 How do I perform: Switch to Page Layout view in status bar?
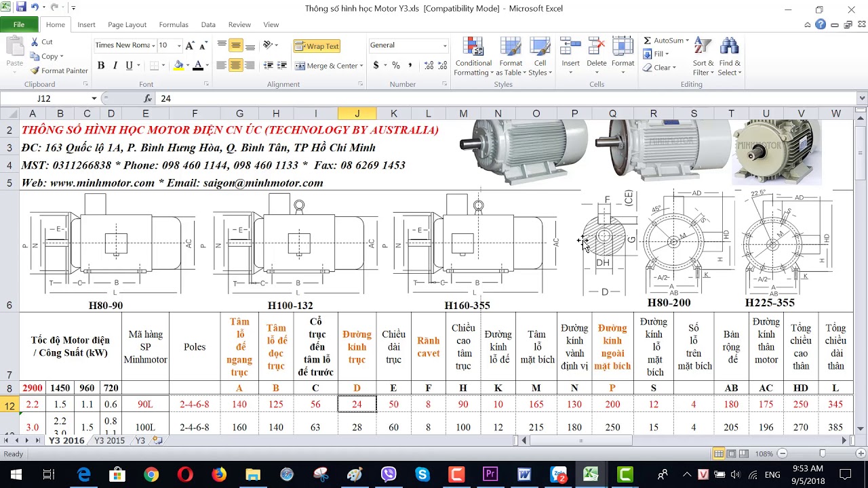coord(732,453)
